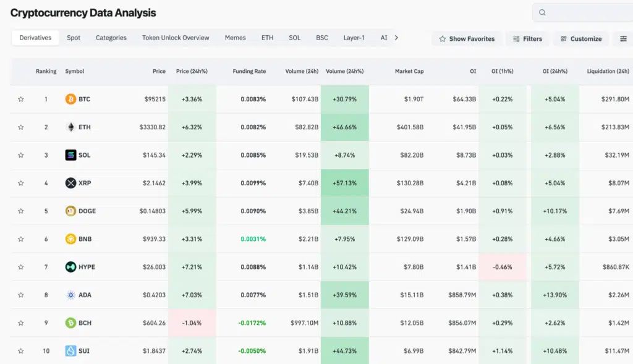633x364 pixels.
Task: Click the BNB coin icon
Action: (70, 239)
